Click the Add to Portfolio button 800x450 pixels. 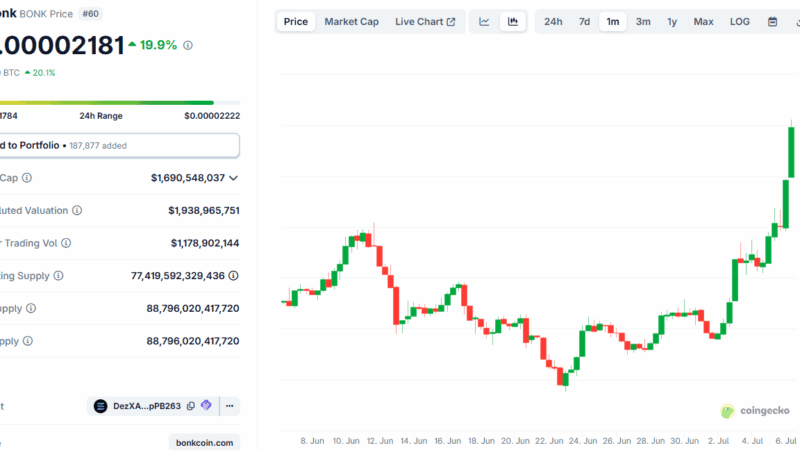tap(119, 145)
